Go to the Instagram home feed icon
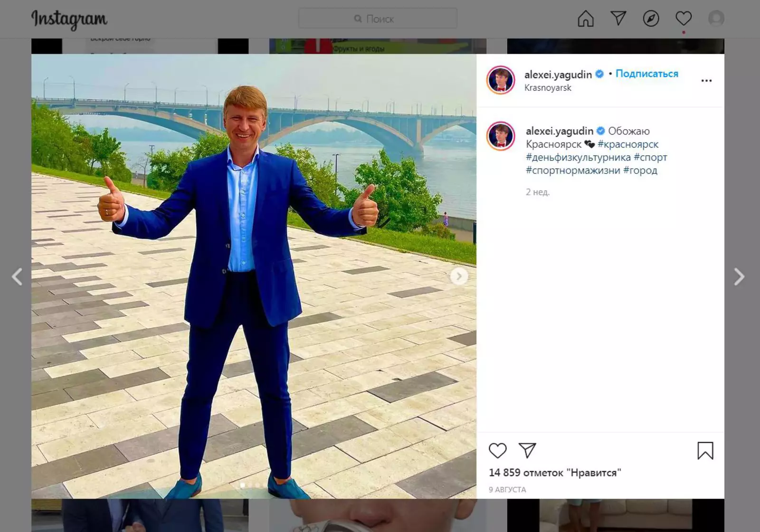Screen dimensions: 760x532 [585, 19]
